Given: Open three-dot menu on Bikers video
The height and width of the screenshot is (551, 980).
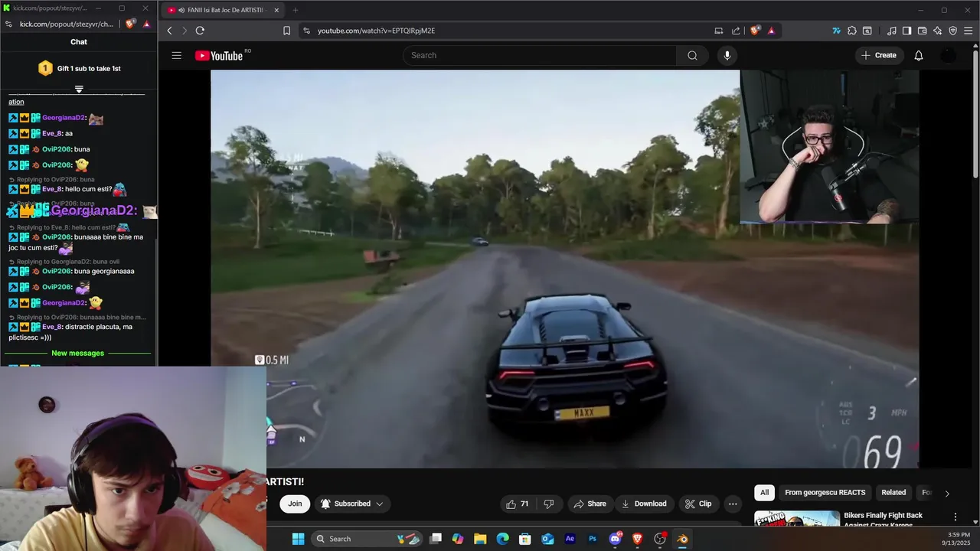Looking at the screenshot, I should coord(955,517).
